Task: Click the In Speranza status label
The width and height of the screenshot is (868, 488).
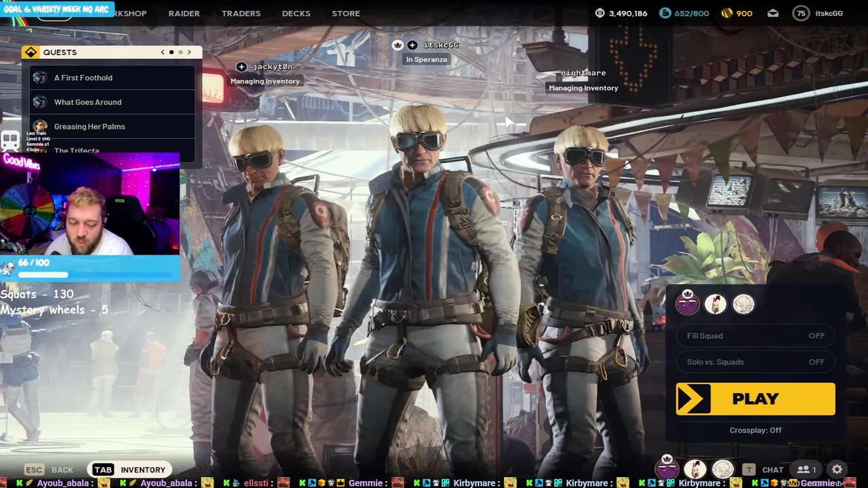Action: 427,60
